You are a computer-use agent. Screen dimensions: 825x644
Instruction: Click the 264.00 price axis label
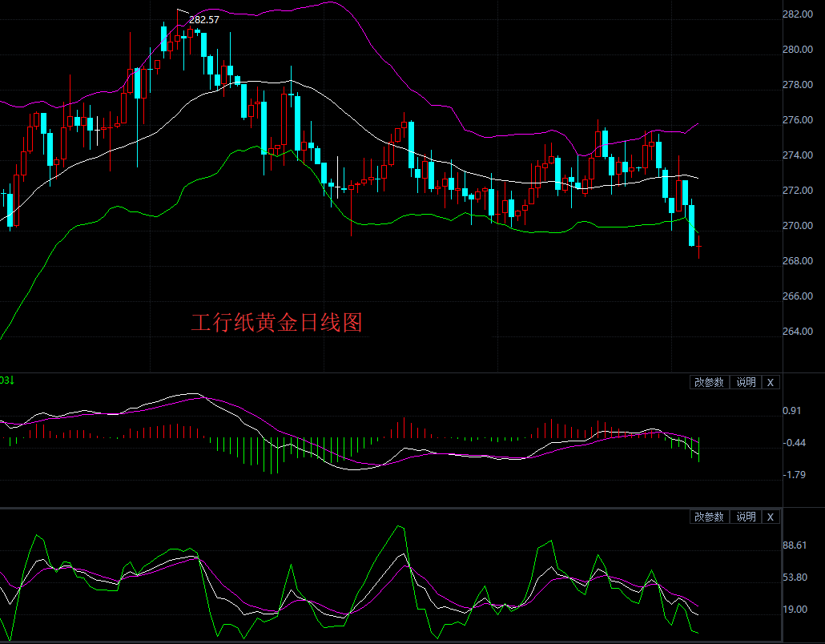798,332
